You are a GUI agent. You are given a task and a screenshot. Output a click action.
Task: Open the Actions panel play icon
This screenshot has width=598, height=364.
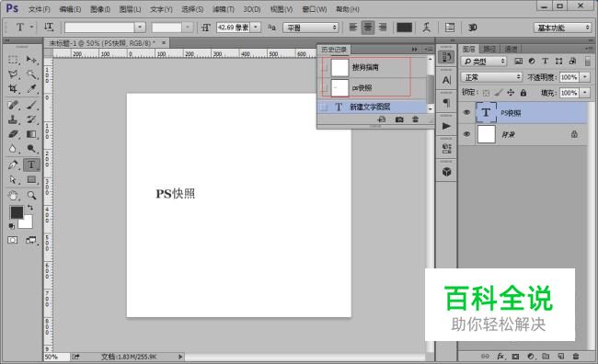click(x=446, y=126)
